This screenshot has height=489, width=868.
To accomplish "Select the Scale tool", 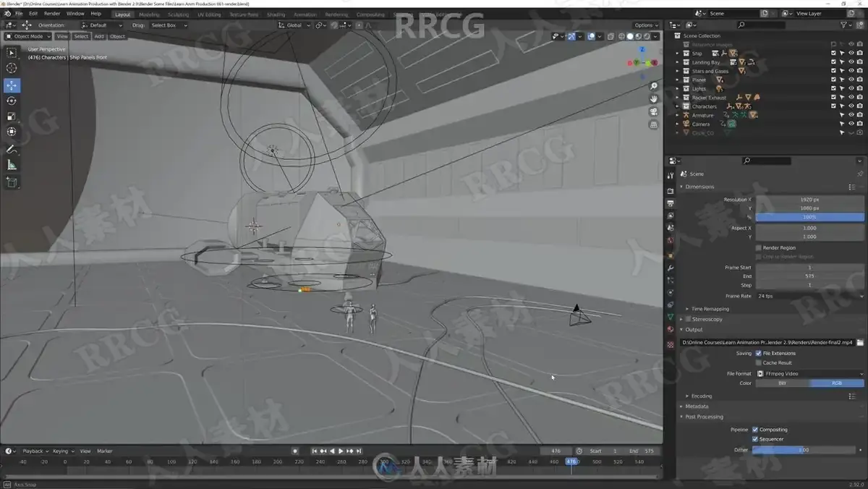I will 12,116.
